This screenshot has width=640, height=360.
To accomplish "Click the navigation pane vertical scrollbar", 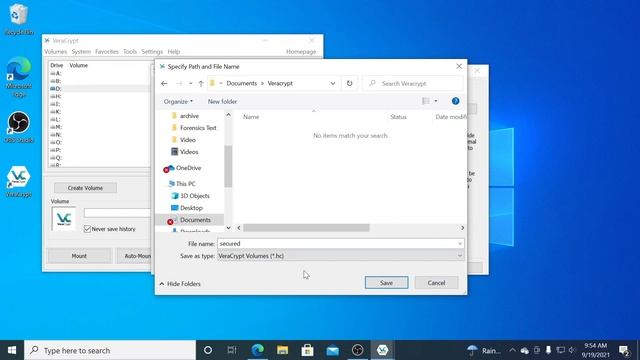I will [228, 166].
